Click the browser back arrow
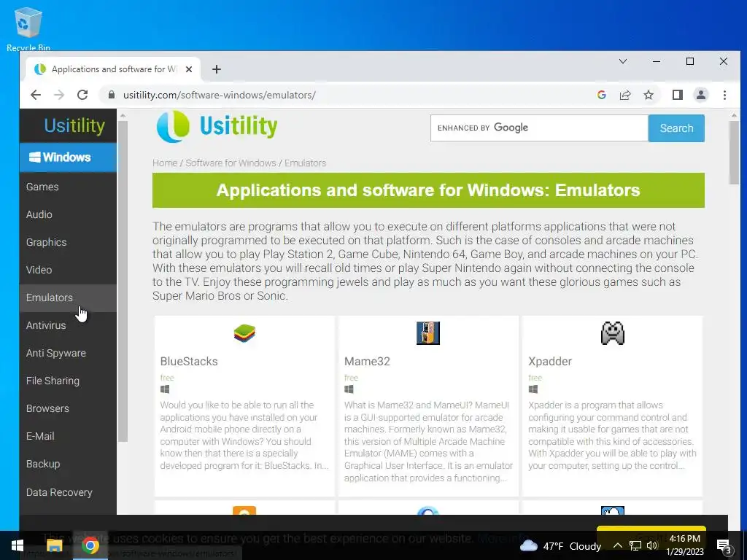 [36, 95]
